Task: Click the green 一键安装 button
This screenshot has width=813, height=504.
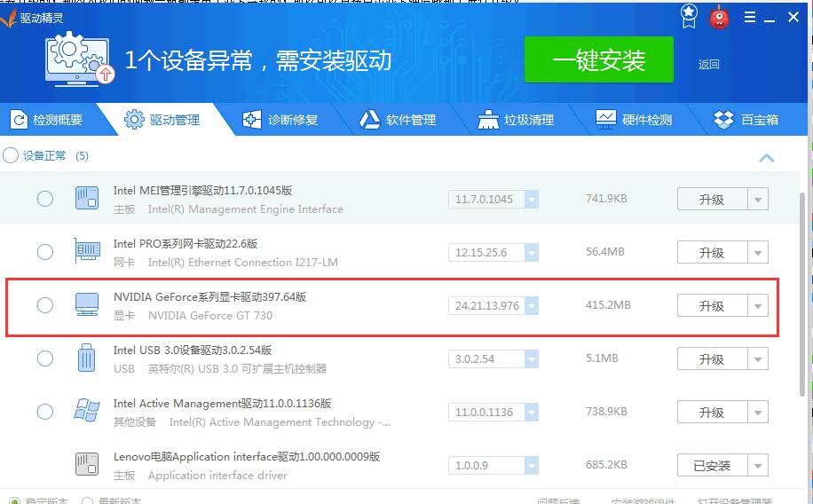Action: click(x=599, y=59)
